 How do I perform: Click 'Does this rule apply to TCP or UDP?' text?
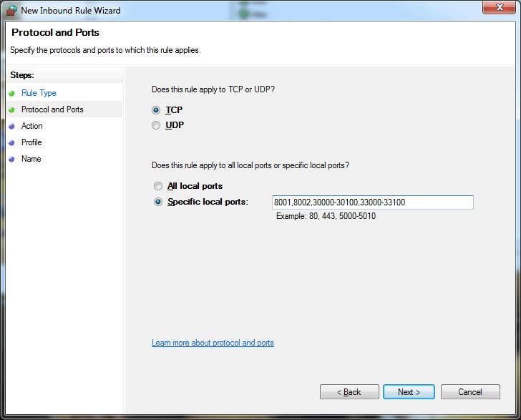pos(213,89)
